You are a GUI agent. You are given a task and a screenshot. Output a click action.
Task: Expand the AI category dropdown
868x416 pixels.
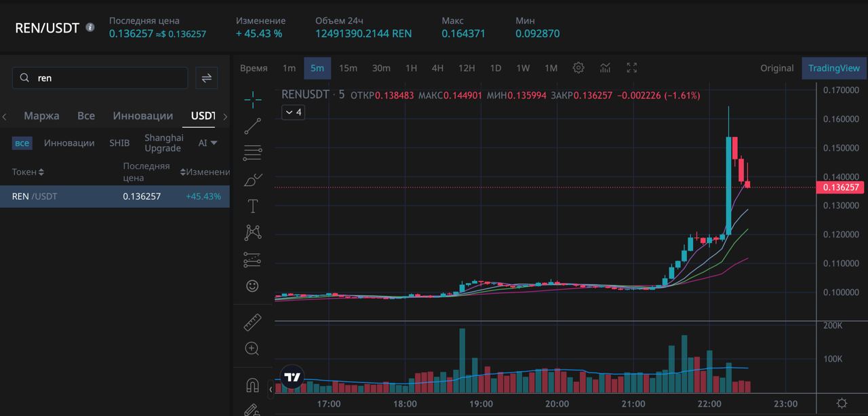[208, 143]
